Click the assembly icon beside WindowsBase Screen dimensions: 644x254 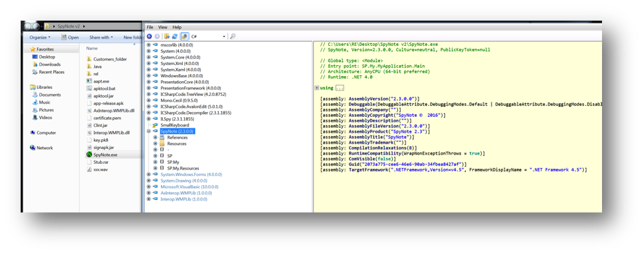point(155,76)
